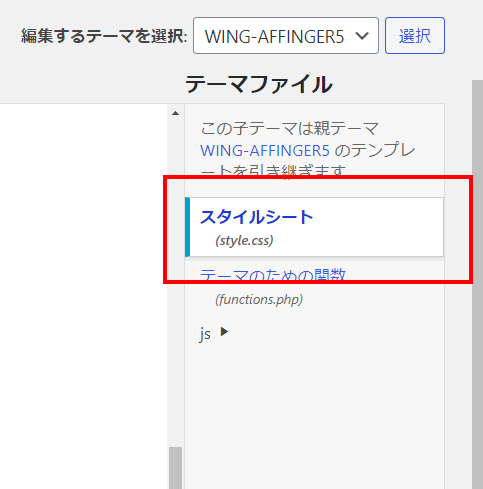
Task: Click the 編集するテーマを選択 label
Action: [104, 36]
